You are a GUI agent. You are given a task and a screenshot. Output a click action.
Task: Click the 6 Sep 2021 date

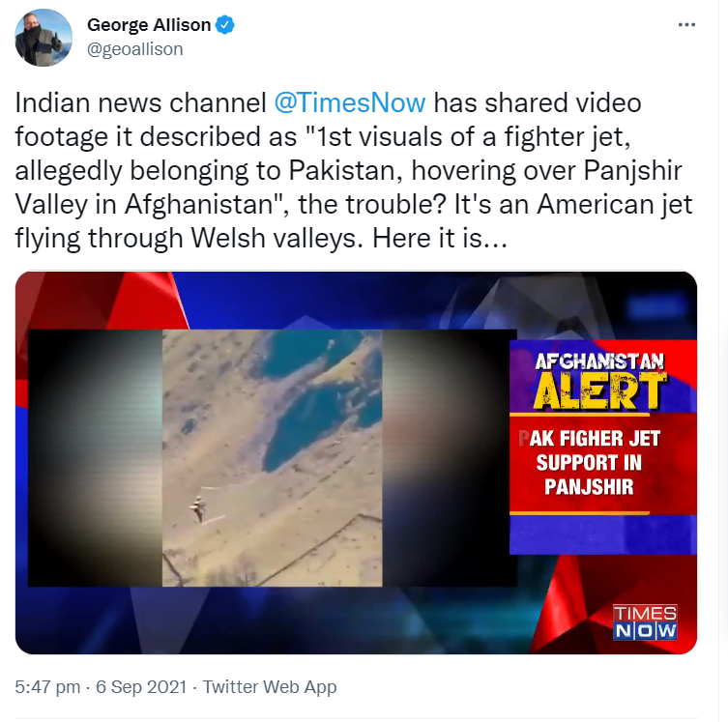coord(141,687)
